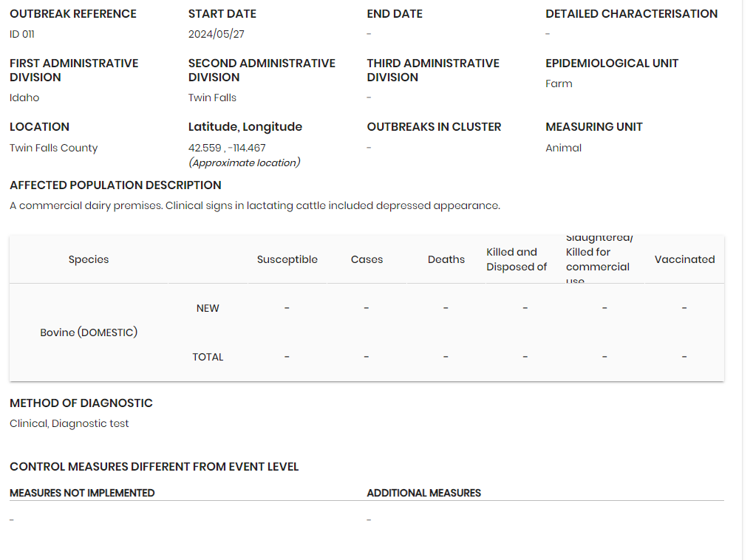753x560 pixels.
Task: Select the latitude longitude coordinates 42.559, -114.467
Action: tap(227, 148)
